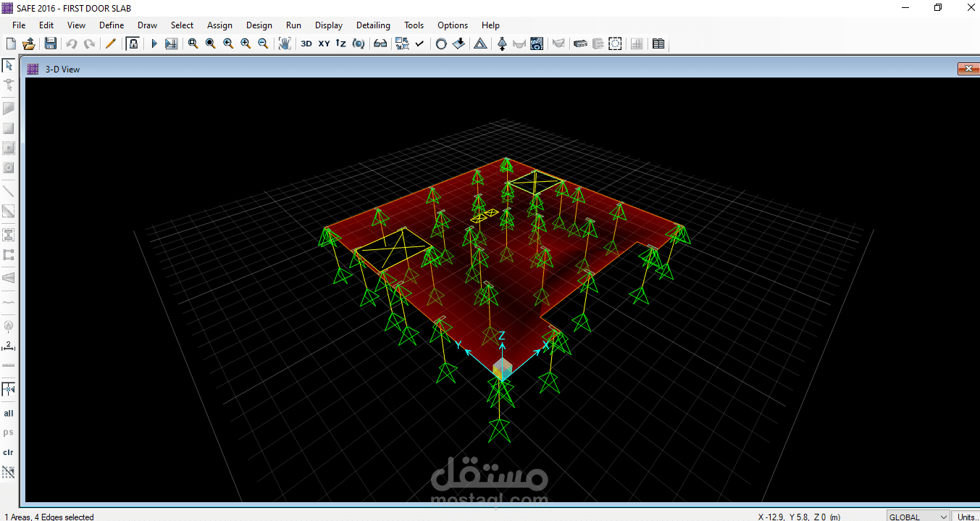Click the Show Tables icon
Screen dimensions: 980x521
pyautogui.click(x=658, y=43)
